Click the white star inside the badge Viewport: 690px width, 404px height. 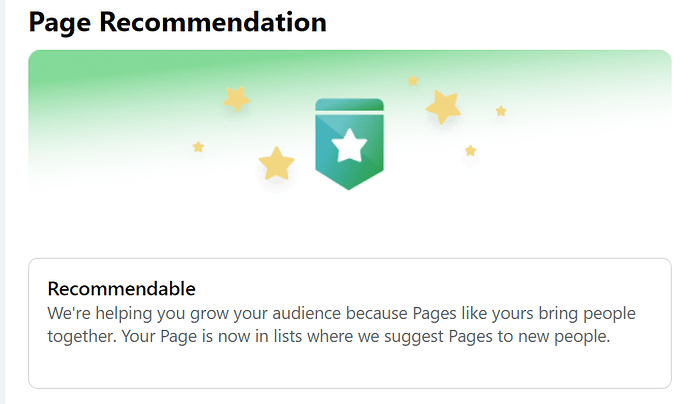coord(349,146)
